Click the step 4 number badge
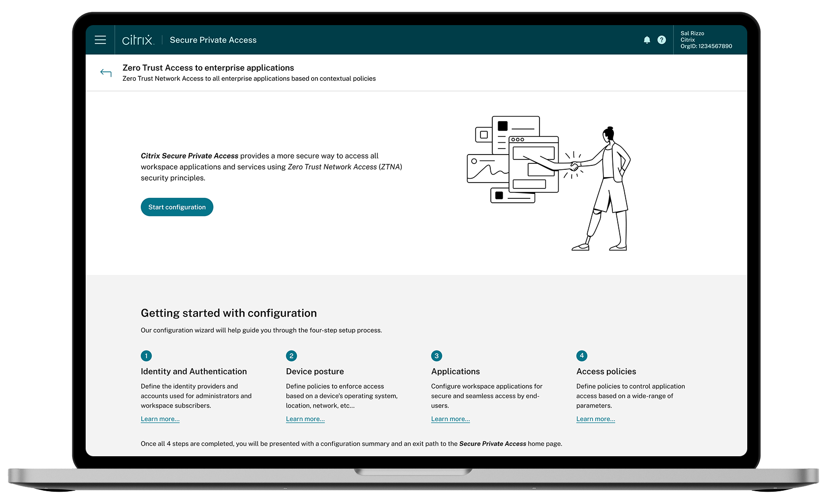827x504 pixels. (582, 356)
